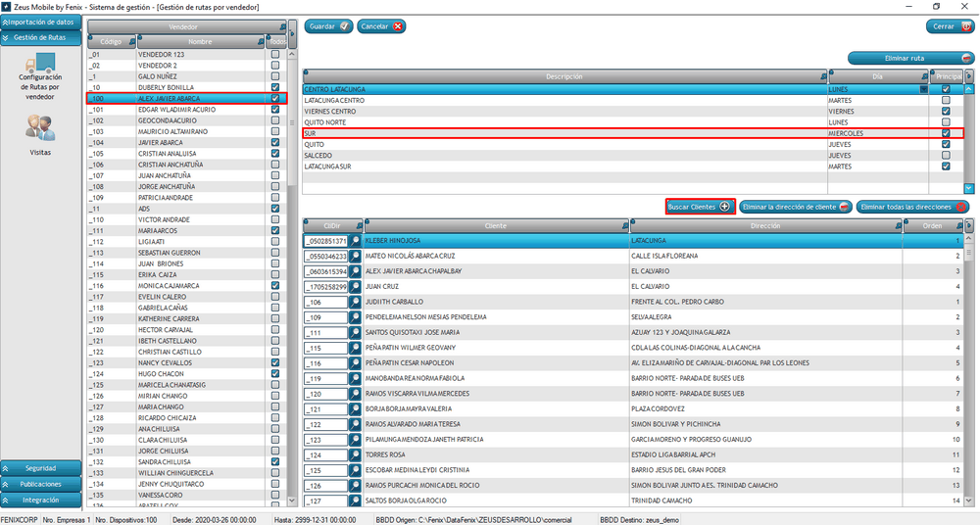Click CliDir input field _106

(x=325, y=303)
